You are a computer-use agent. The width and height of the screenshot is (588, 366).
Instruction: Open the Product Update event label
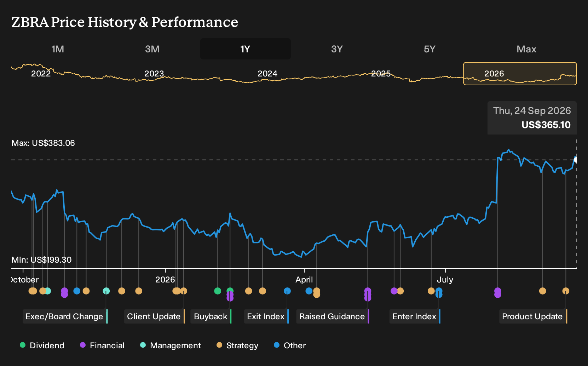(533, 316)
